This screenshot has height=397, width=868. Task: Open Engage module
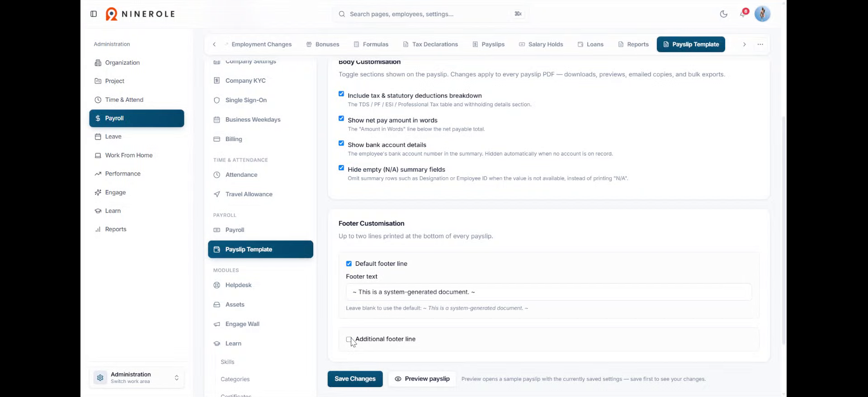(137, 193)
